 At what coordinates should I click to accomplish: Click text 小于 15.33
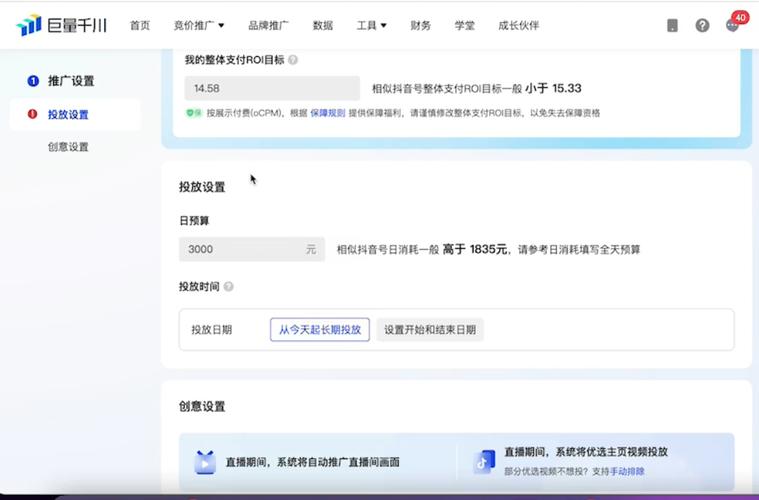[x=553, y=88]
